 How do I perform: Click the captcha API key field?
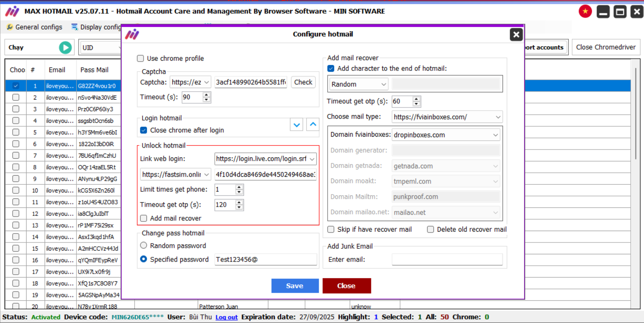point(251,82)
